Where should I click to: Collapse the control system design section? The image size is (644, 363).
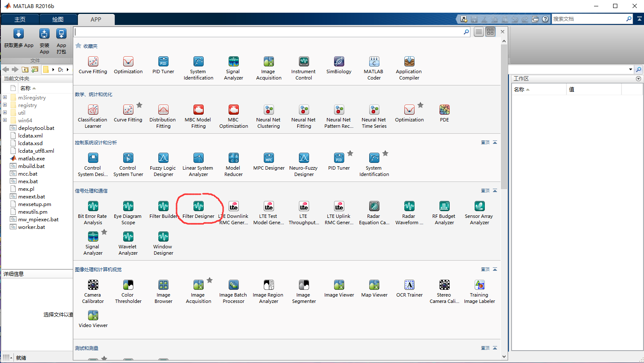pyautogui.click(x=495, y=143)
